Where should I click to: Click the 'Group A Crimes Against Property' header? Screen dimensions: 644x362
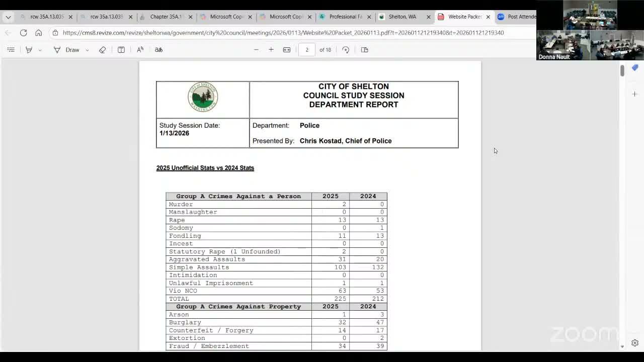(x=238, y=307)
